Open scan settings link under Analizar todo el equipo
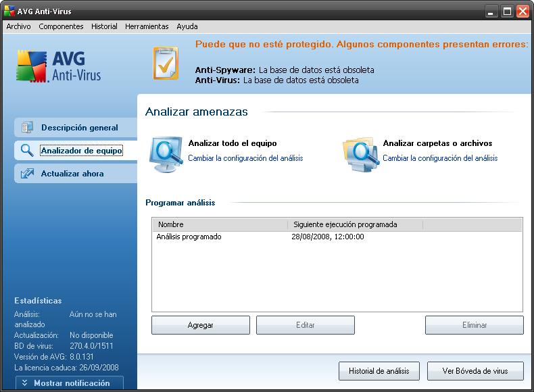The height and width of the screenshot is (392, 534). click(x=245, y=158)
